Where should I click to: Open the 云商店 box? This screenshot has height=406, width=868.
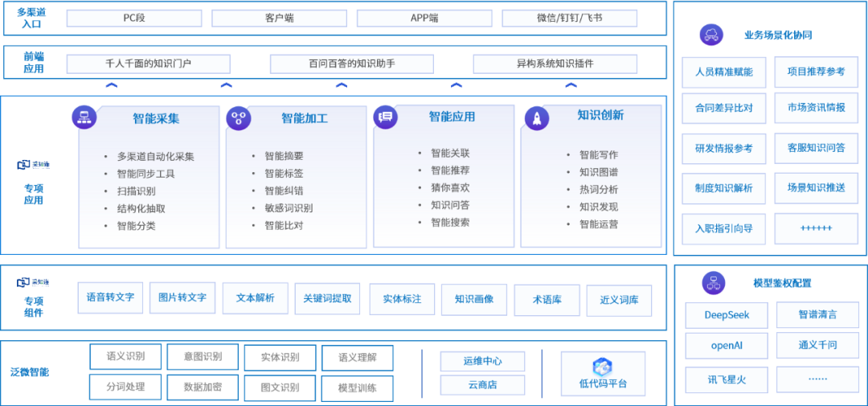point(483,384)
